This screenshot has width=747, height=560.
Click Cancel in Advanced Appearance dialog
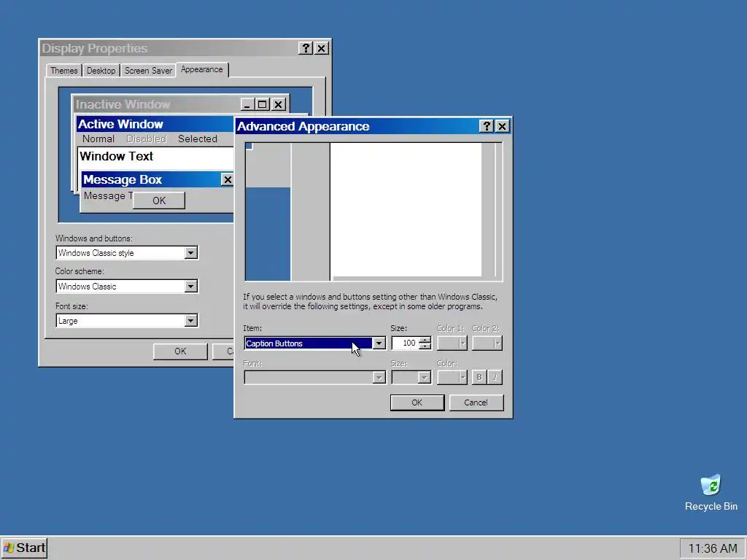tap(476, 402)
